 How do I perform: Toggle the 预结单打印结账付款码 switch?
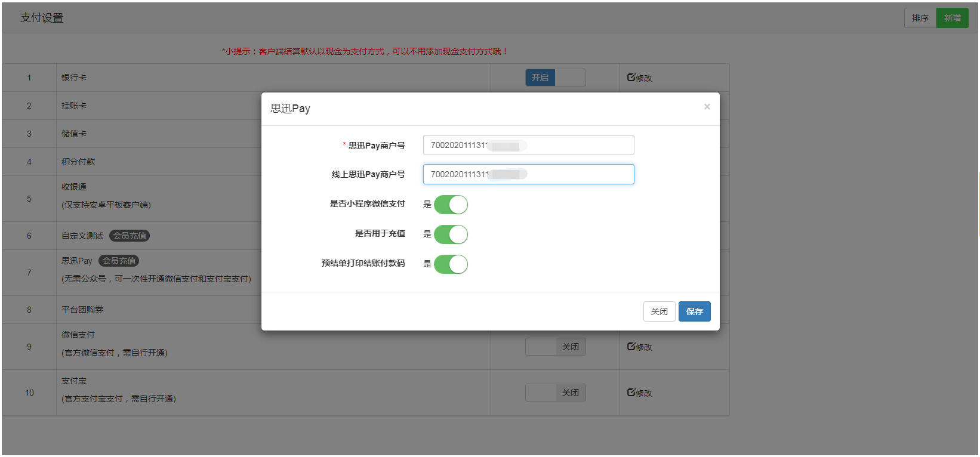[x=451, y=264]
